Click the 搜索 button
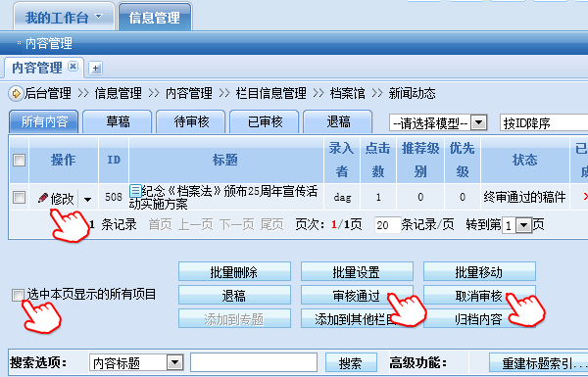The height and width of the screenshot is (377, 588). [x=351, y=362]
